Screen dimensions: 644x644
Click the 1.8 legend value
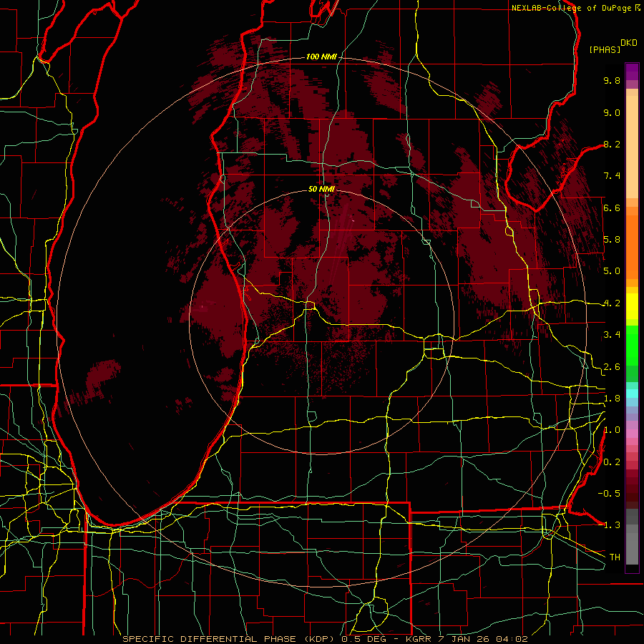click(612, 399)
